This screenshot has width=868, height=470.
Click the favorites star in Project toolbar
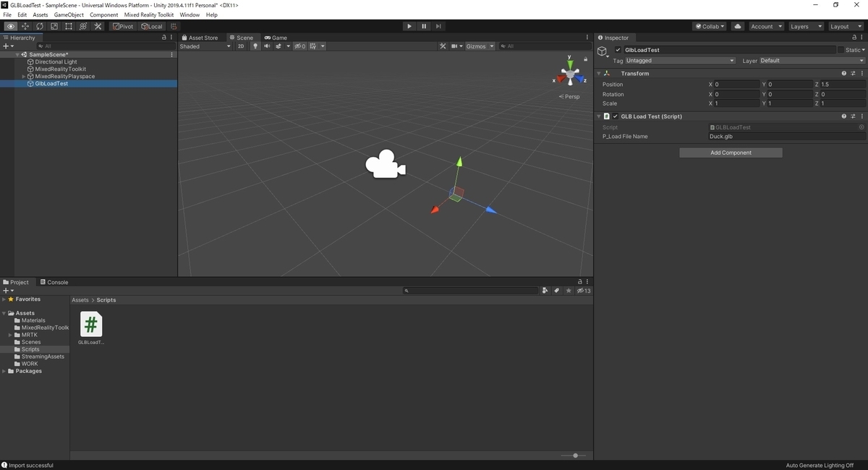pos(569,291)
